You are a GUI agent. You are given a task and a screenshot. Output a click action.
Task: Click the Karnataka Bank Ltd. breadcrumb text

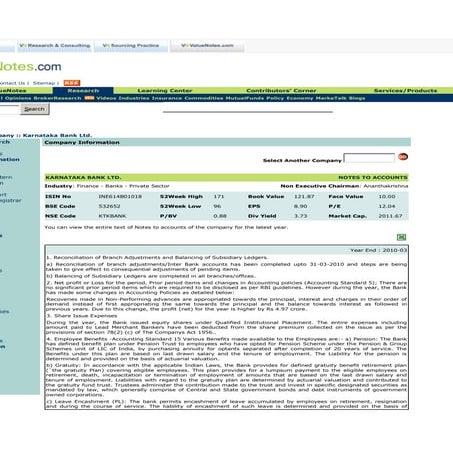point(57,135)
